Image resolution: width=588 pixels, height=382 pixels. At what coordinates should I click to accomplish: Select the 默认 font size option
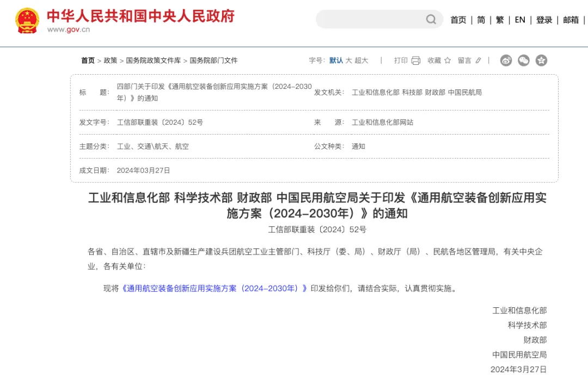338,60
